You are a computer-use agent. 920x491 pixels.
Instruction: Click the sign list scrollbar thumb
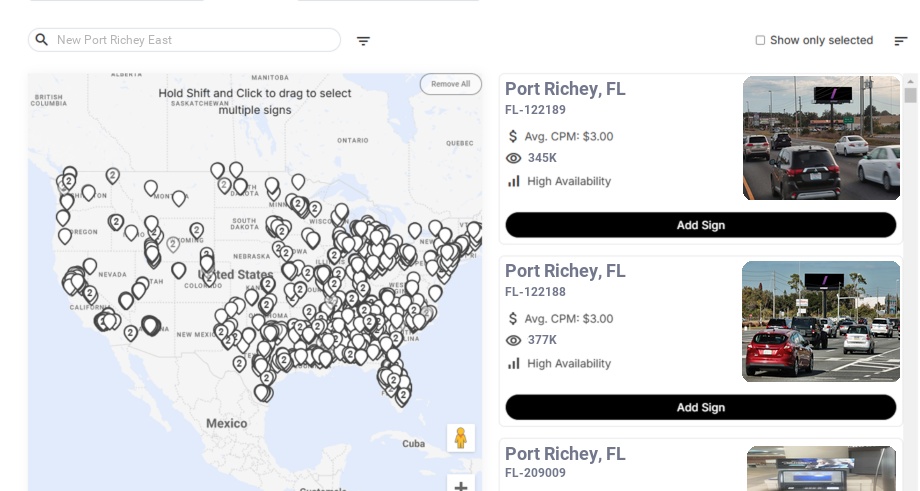(x=910, y=95)
